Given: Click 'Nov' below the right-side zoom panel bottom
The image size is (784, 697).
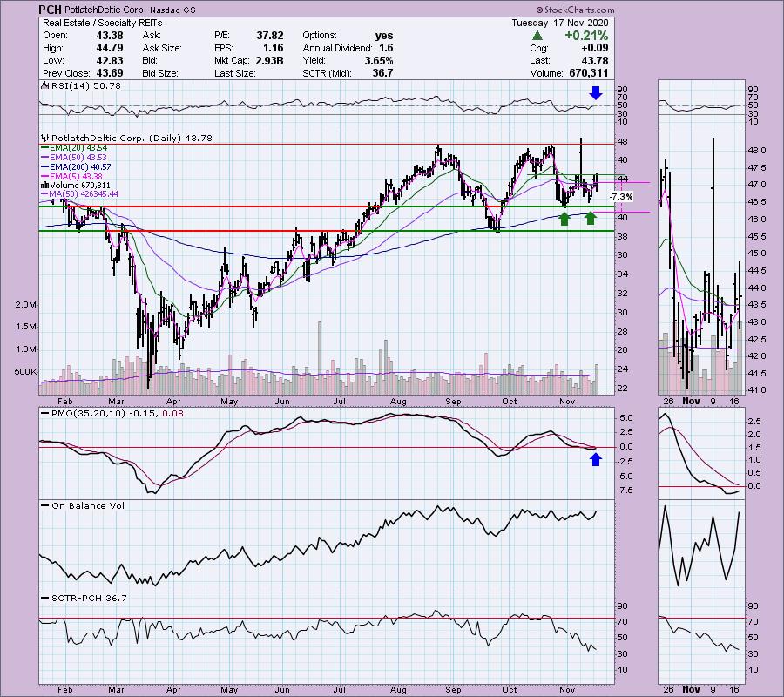Looking at the screenshot, I should 691,689.
